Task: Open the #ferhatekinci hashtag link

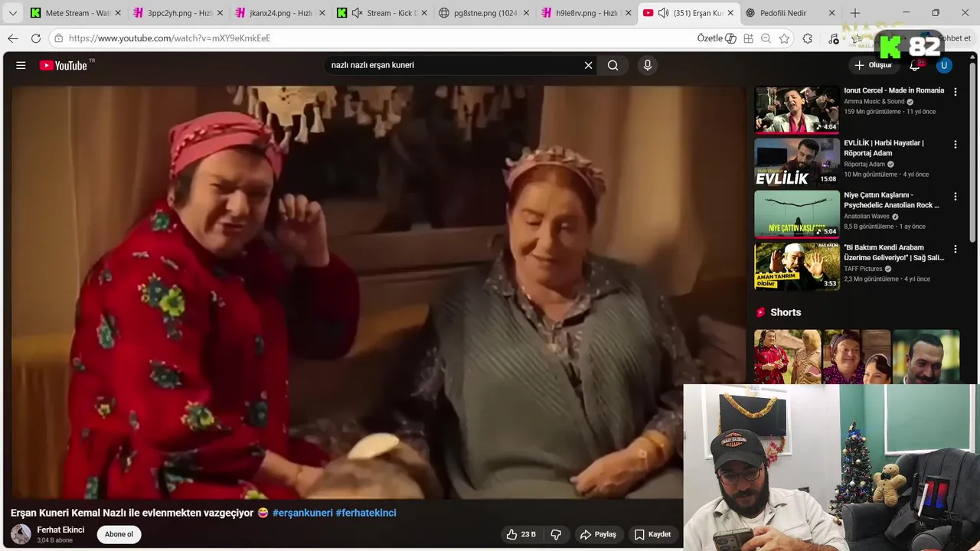Action: click(x=366, y=513)
